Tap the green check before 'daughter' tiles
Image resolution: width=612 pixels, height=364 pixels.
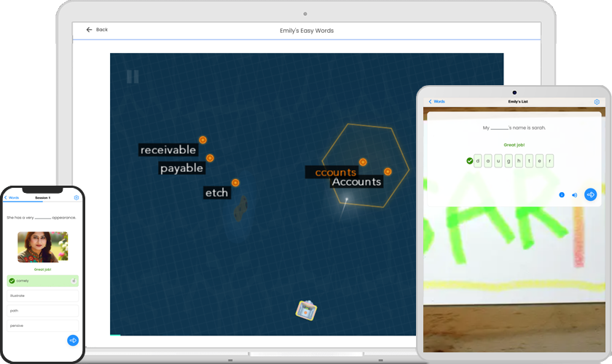tap(469, 161)
